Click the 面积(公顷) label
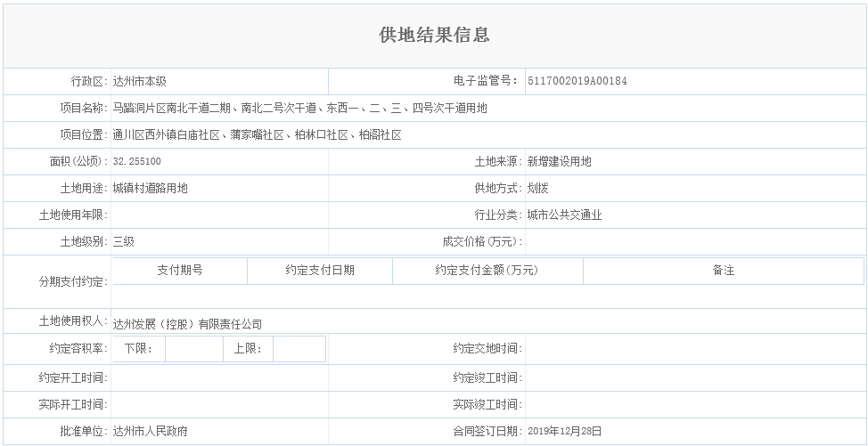The width and height of the screenshot is (868, 446). (x=79, y=161)
